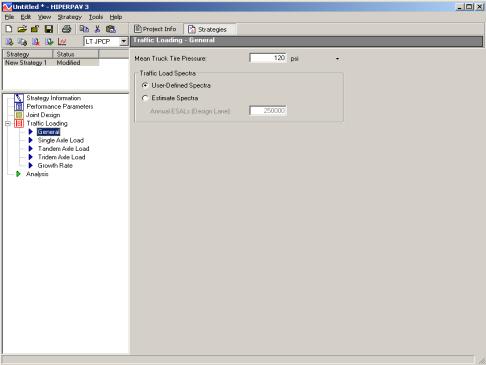Click the Close project toolbar icon
Image resolution: width=486 pixels, height=365 pixels.
pyautogui.click(x=35, y=29)
